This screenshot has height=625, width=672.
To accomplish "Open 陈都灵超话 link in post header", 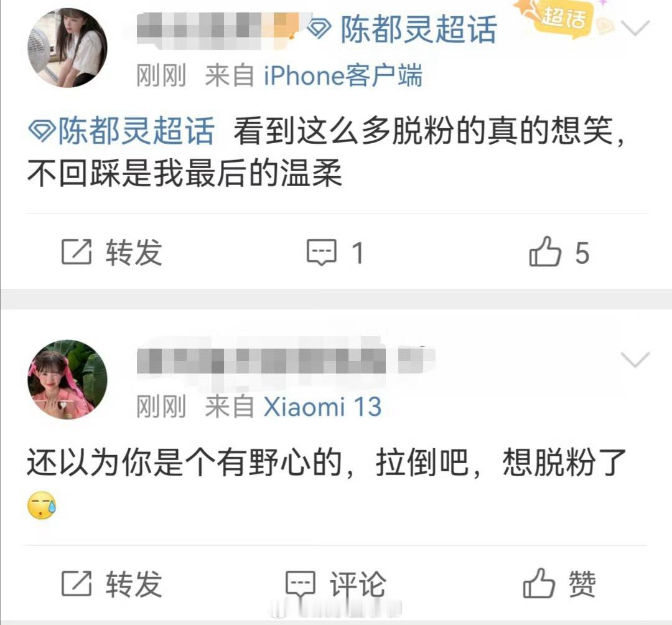I will (418, 29).
